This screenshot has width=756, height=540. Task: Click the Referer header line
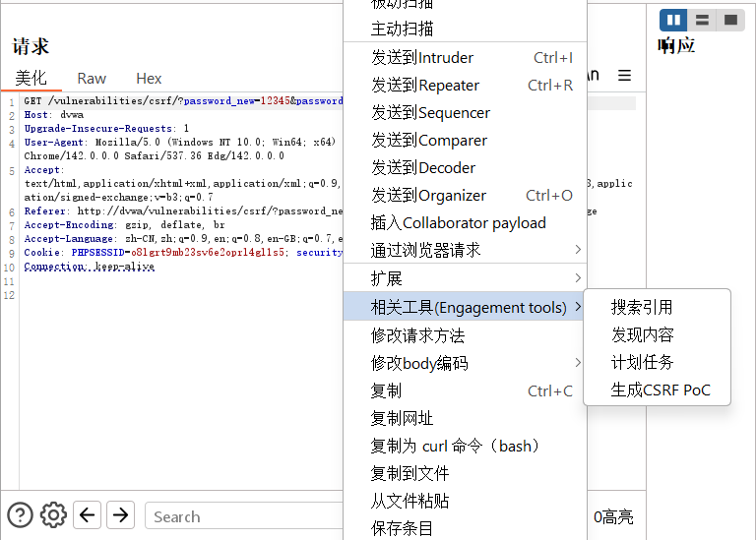click(x=183, y=211)
